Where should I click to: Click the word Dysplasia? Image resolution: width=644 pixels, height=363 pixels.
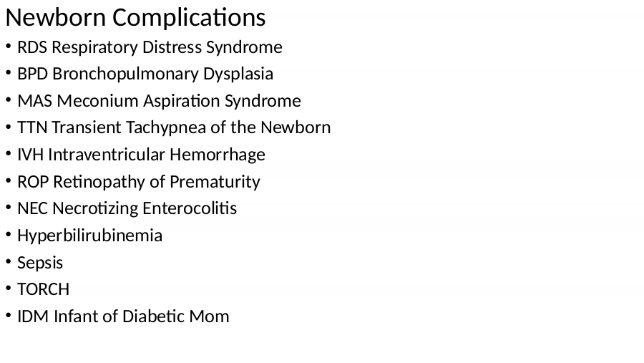[x=238, y=74]
